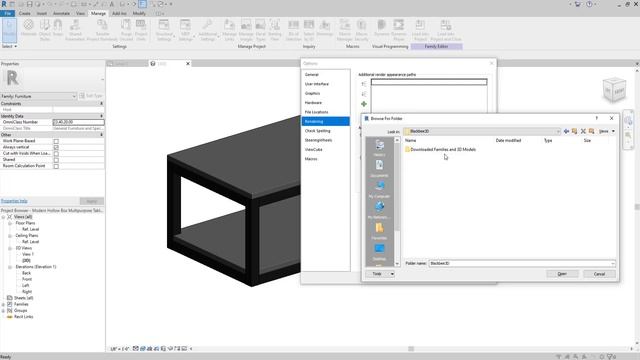
Task: Switch to the Add-Ins ribbon tab
Action: click(119, 13)
